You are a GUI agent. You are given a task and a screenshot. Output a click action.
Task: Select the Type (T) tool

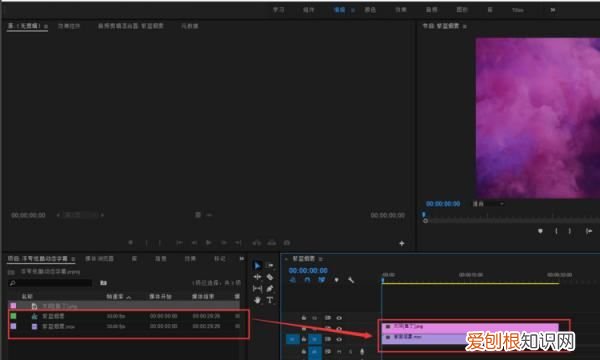coord(270,300)
